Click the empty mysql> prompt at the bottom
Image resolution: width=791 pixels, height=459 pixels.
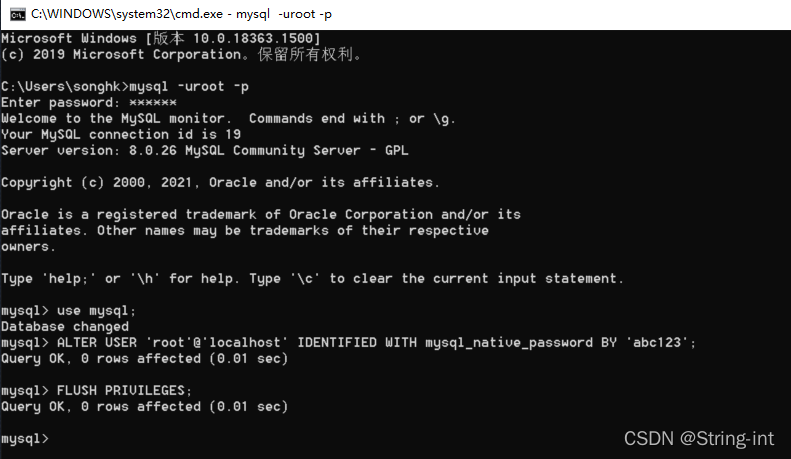tap(25, 439)
